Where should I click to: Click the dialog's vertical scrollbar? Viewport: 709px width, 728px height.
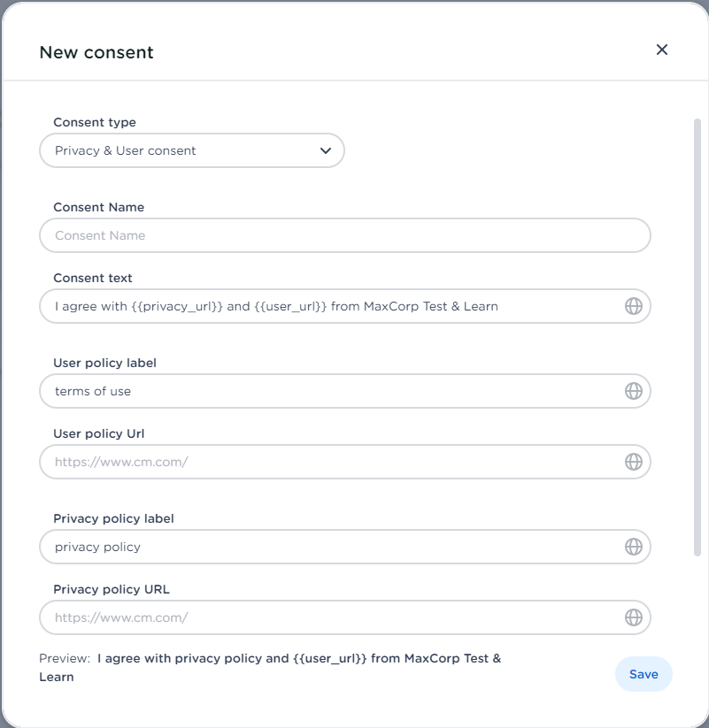[x=697, y=336]
